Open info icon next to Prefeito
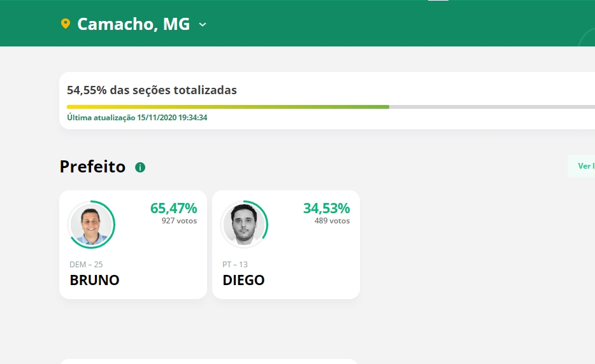595x364 pixels. [x=140, y=167]
